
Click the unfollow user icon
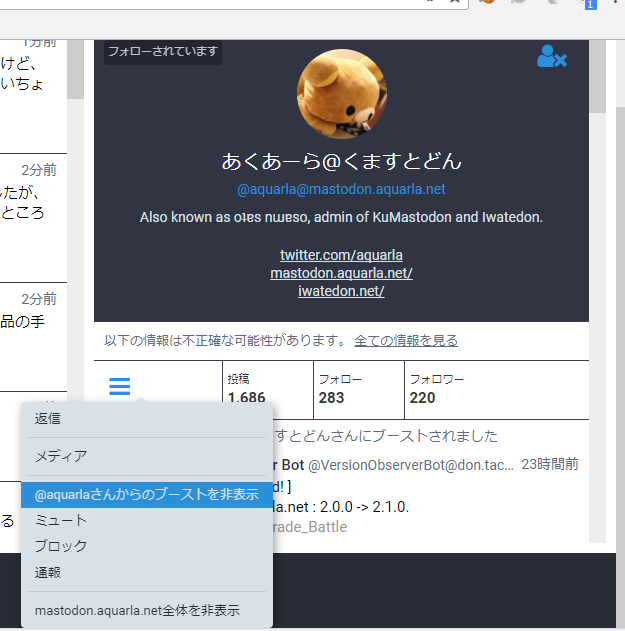click(551, 58)
